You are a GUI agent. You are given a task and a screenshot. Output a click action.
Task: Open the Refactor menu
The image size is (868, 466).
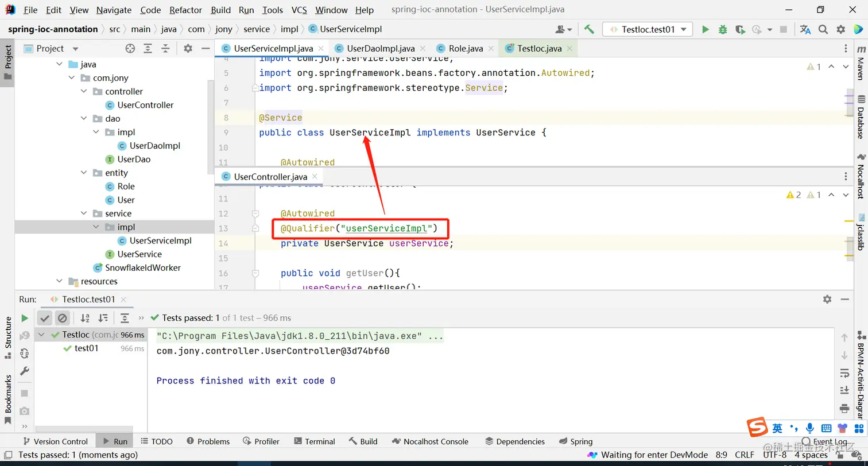pyautogui.click(x=186, y=10)
